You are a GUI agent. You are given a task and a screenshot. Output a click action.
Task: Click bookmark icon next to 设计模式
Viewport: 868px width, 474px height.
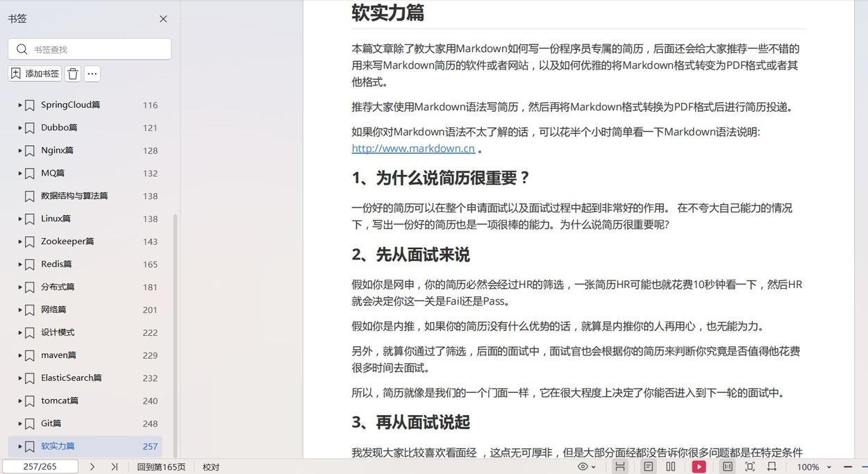[30, 333]
